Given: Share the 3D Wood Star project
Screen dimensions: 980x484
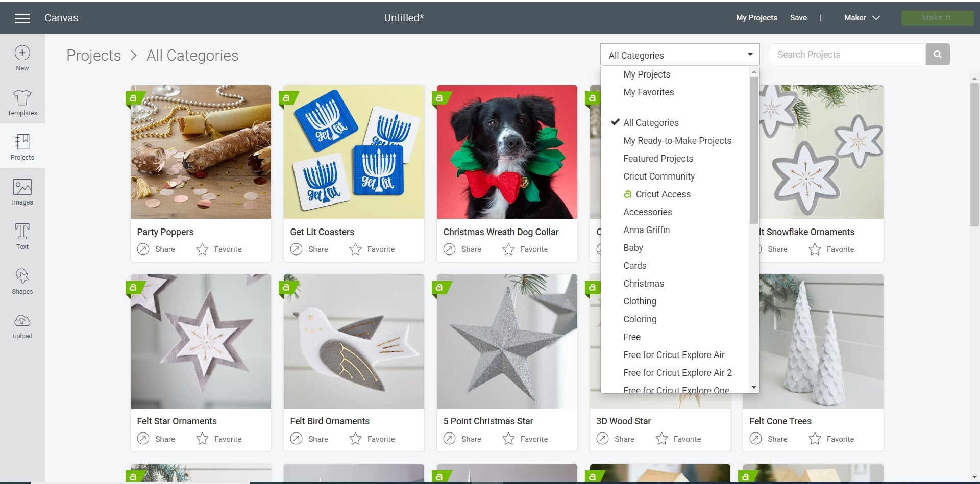Looking at the screenshot, I should (x=616, y=439).
